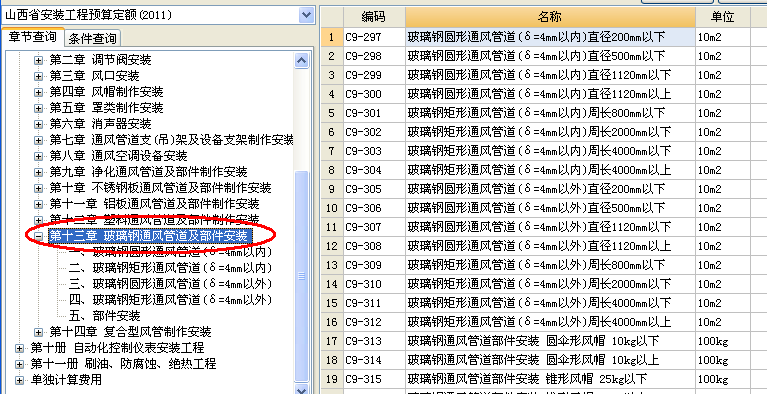This screenshot has width=767, height=394.
Task: Click code cell C9-297
Action: [x=374, y=37]
